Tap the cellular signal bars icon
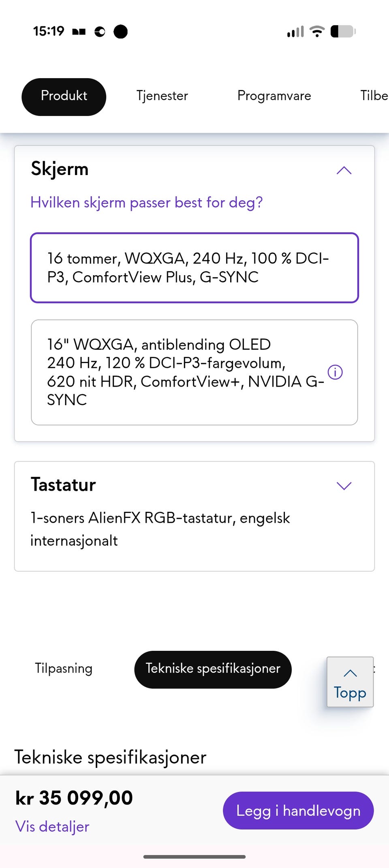Screen dimensions: 389x868 coord(295,32)
